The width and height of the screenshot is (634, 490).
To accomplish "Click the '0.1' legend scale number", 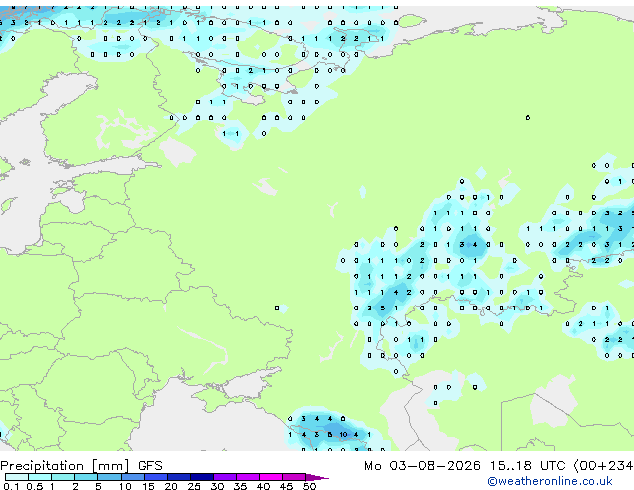I will [11, 486].
